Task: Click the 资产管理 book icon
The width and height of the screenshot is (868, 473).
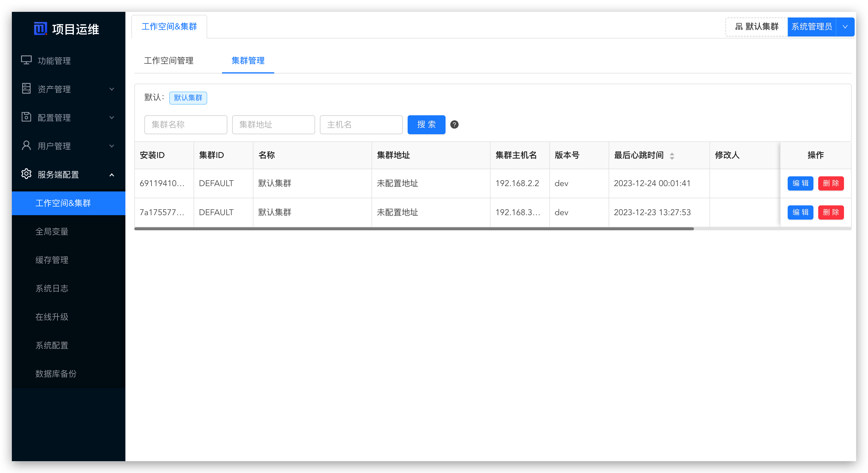Action: [26, 89]
